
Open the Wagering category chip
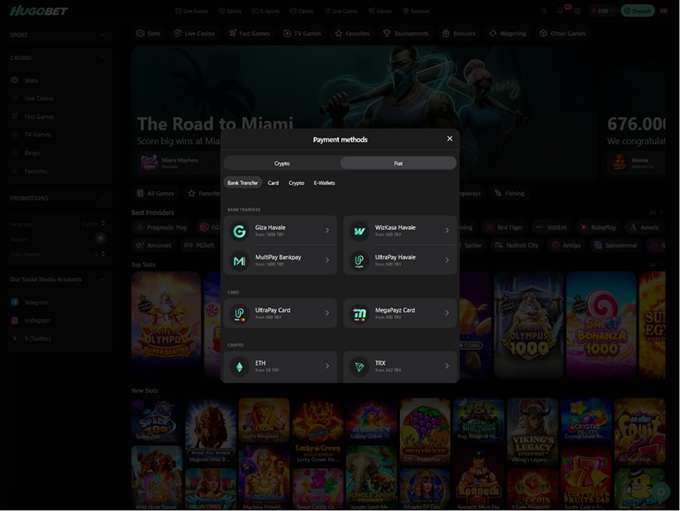[507, 33]
